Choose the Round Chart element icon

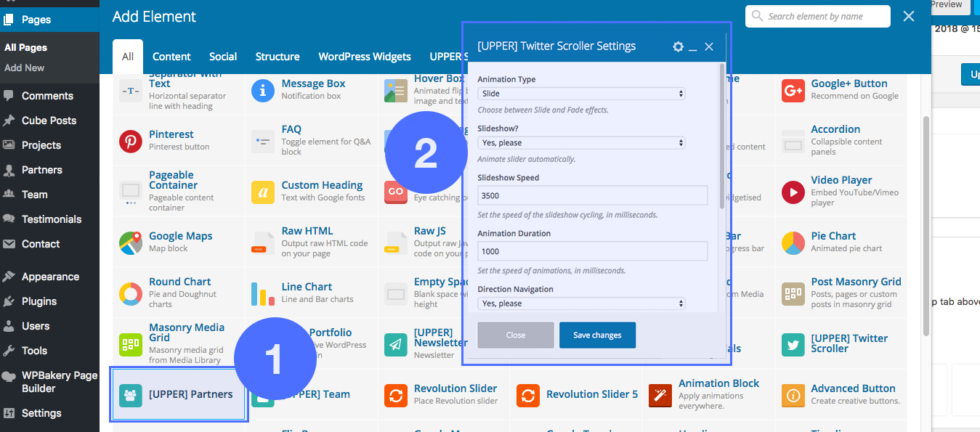point(131,294)
